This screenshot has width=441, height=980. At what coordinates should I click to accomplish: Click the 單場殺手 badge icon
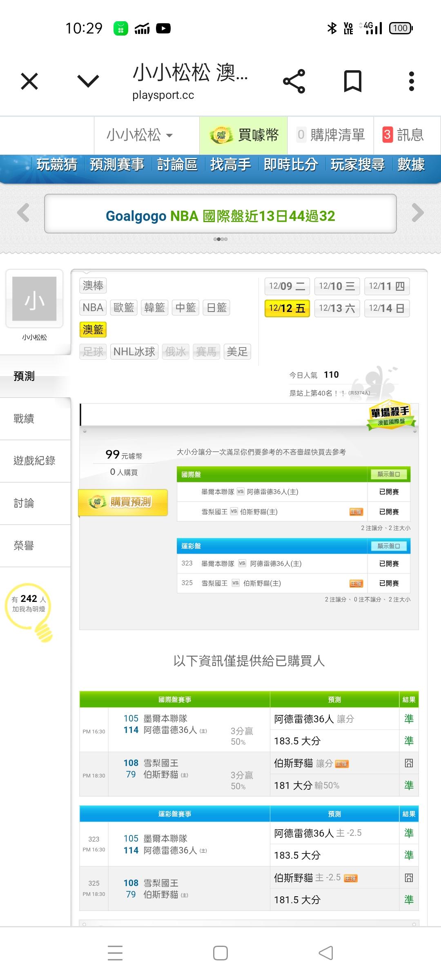tap(391, 416)
